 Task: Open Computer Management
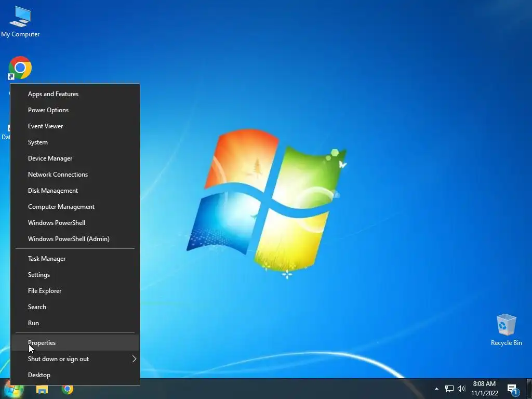click(x=75, y=207)
